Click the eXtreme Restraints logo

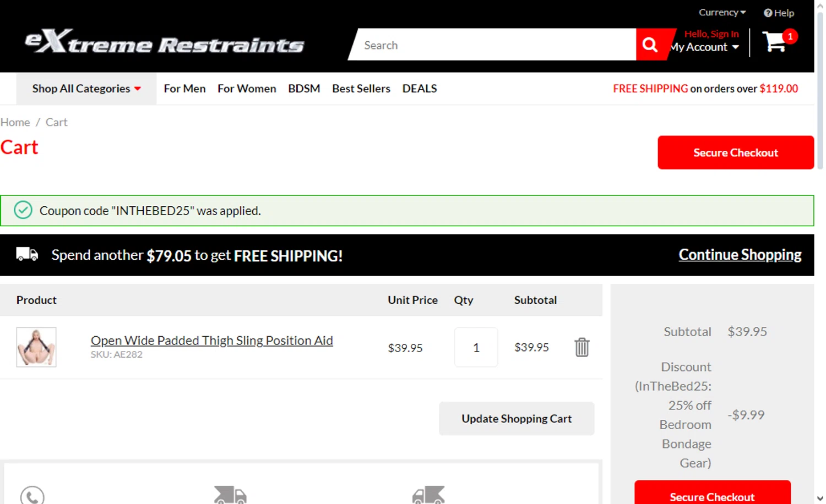point(164,42)
